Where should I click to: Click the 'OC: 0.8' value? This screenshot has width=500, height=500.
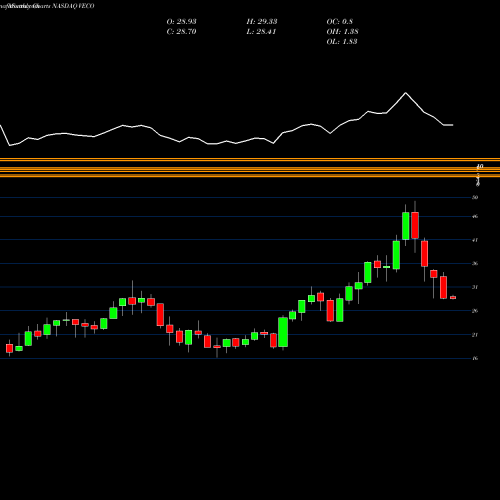[340, 21]
